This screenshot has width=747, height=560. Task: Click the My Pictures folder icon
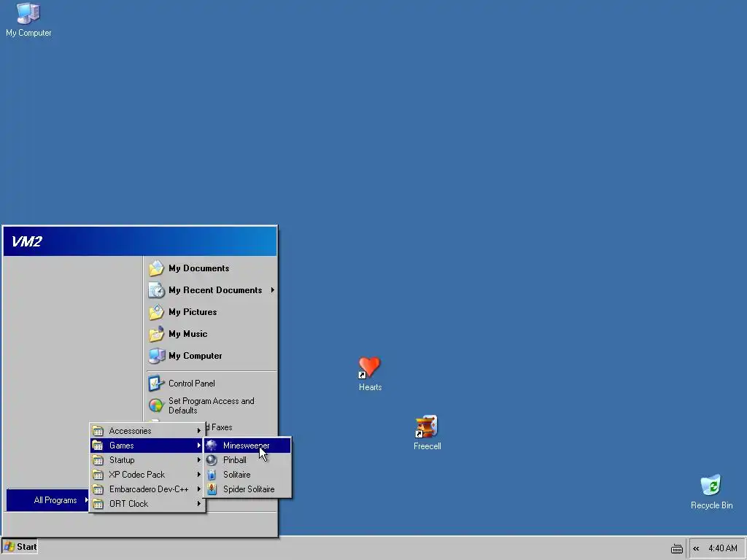156,312
